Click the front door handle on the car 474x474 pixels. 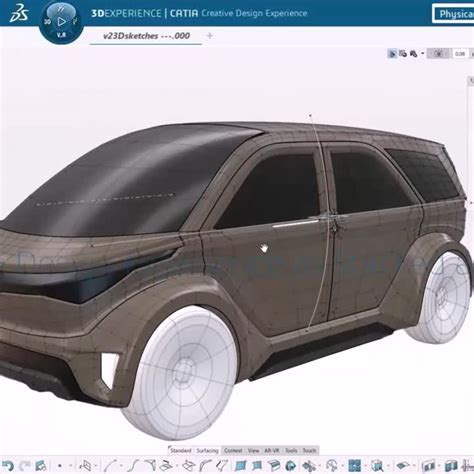tap(295, 223)
